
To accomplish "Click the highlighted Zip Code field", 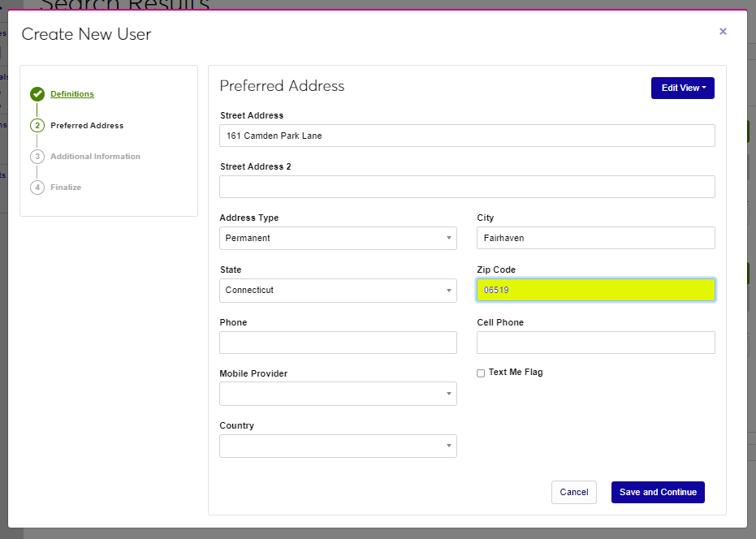I will (595, 290).
